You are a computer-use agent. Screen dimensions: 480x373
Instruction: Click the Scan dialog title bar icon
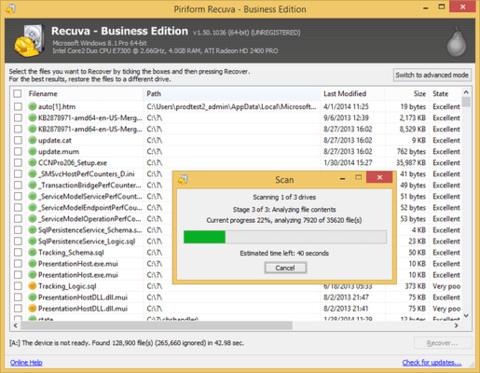tap(183, 179)
